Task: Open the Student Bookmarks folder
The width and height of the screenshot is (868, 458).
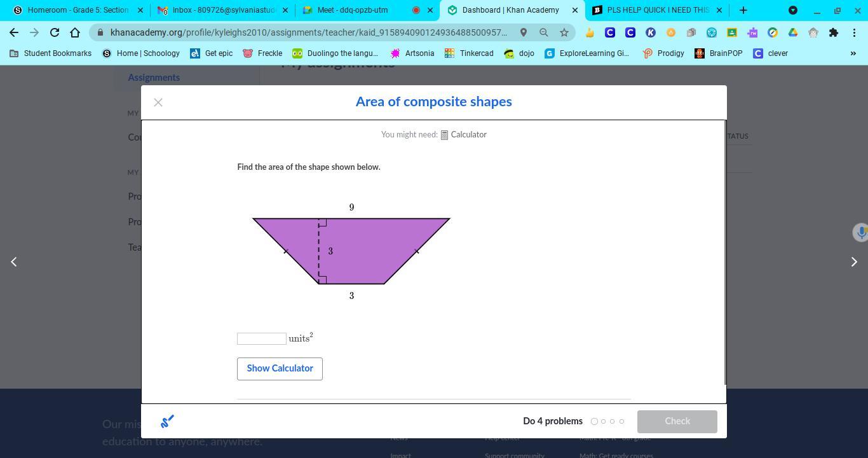Action: tap(50, 53)
